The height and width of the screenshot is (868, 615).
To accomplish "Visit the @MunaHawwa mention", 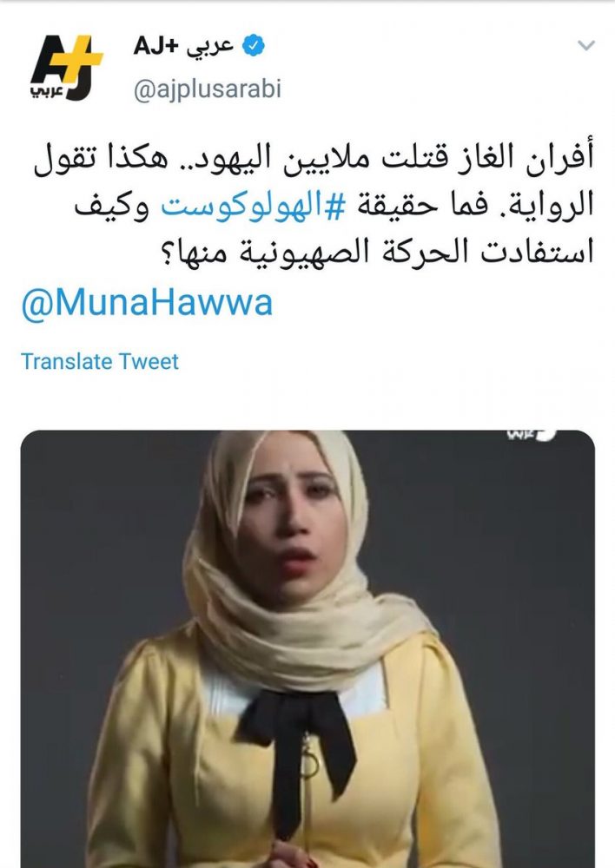I will 147,303.
